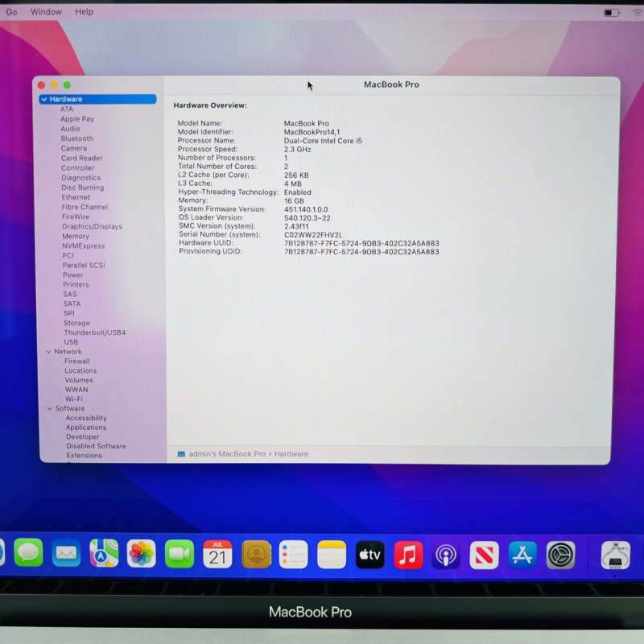Viewport: 644px width, 644px height.
Task: Open Music app in the Dock
Action: point(408,555)
